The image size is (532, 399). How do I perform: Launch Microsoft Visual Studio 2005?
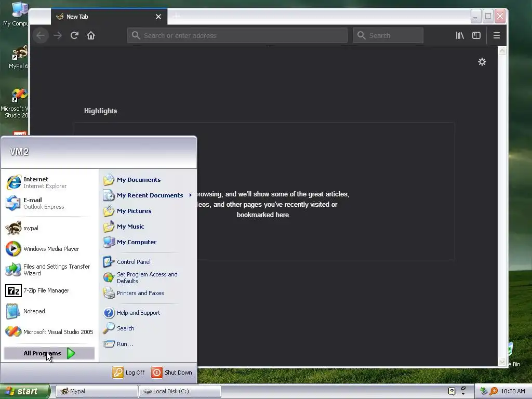49,332
